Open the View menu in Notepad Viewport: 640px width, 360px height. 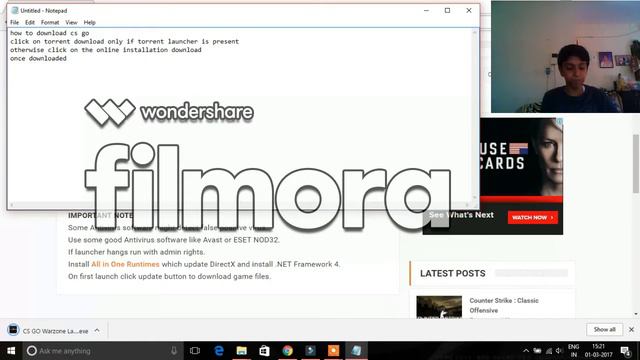[x=71, y=22]
